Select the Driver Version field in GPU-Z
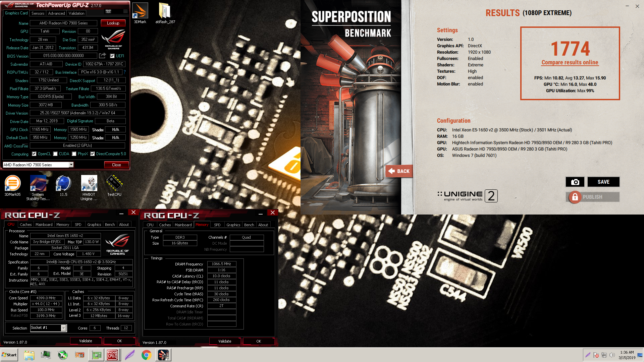 (x=77, y=113)
